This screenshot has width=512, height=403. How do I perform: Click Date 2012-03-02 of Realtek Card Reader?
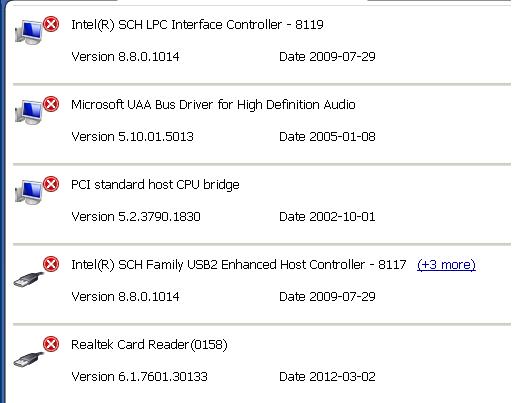tap(327, 377)
